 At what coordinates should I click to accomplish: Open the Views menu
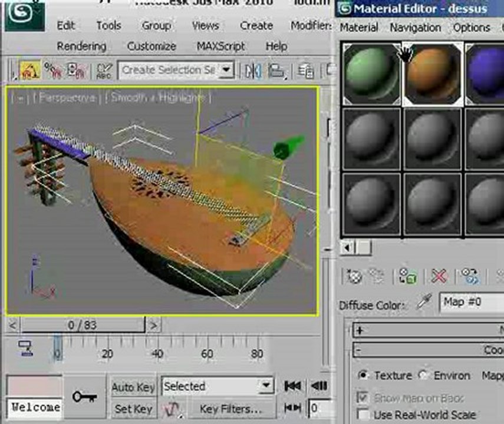point(206,25)
